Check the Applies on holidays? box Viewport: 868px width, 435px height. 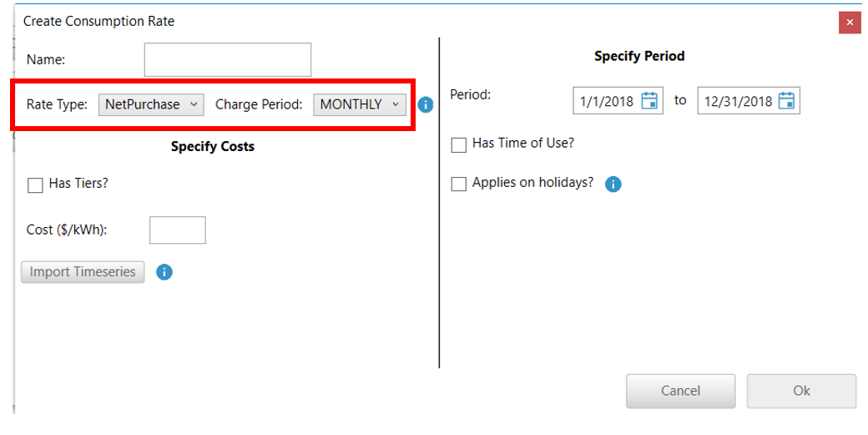[x=458, y=185]
